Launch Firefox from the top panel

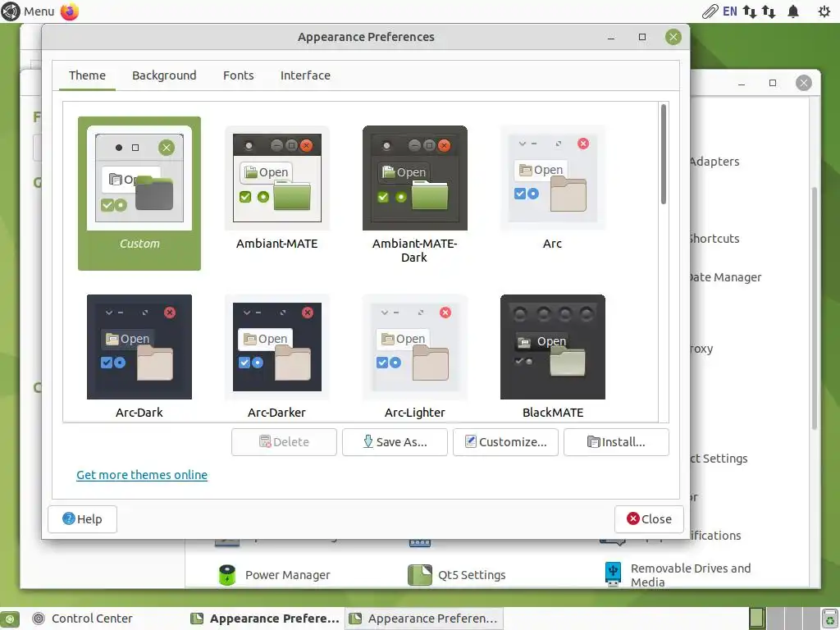tap(70, 11)
